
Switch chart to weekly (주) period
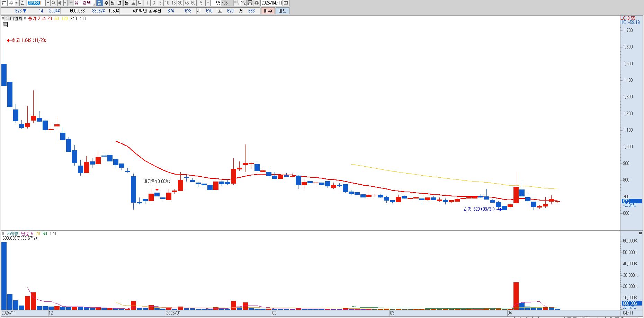[x=106, y=3]
